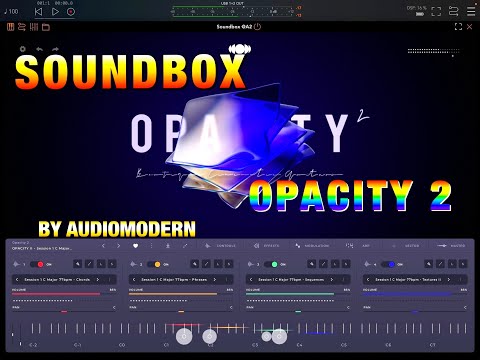Click layer 4 pin button
Screen dimensions: 480x360
pyautogui.click(x=429, y=264)
